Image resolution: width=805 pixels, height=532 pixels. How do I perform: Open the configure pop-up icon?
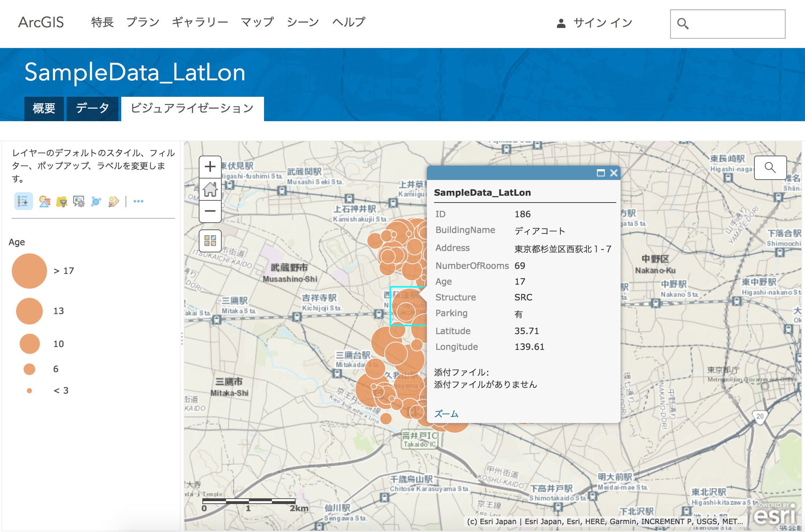coord(79,201)
